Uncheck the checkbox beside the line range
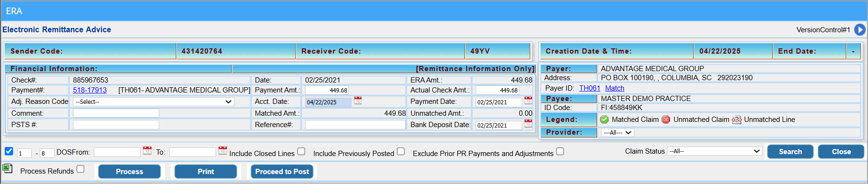Image resolution: width=868 pixels, height=184 pixels. coord(9,151)
